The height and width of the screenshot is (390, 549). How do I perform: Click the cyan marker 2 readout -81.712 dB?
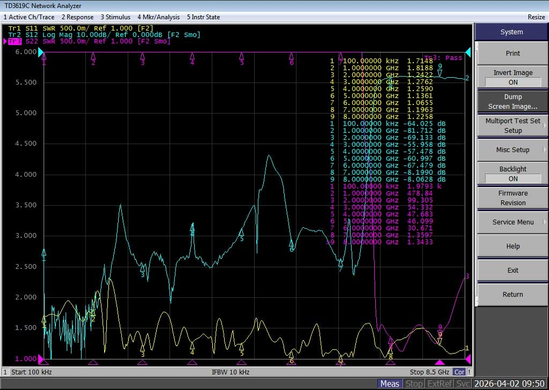coord(424,131)
